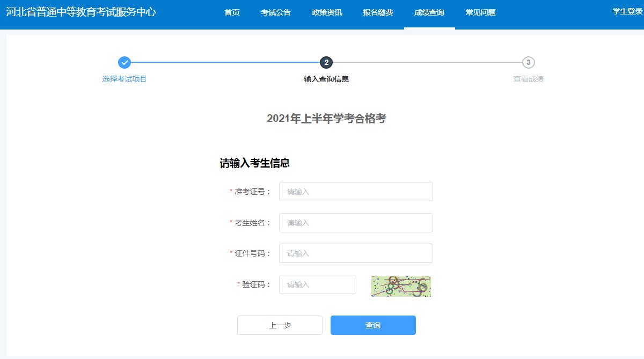The height and width of the screenshot is (359, 644).
Task: Click the 学生登录 link
Action: click(627, 11)
